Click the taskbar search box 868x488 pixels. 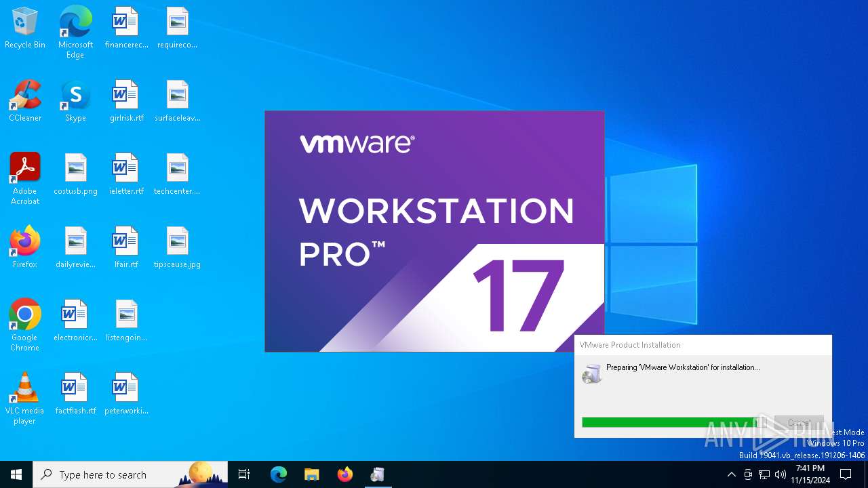[130, 474]
